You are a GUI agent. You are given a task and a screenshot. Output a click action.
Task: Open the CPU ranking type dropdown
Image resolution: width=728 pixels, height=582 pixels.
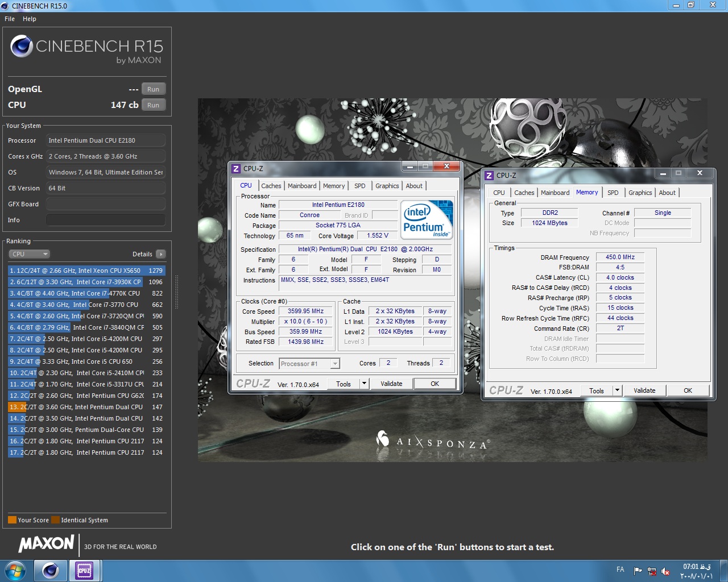[29, 254]
